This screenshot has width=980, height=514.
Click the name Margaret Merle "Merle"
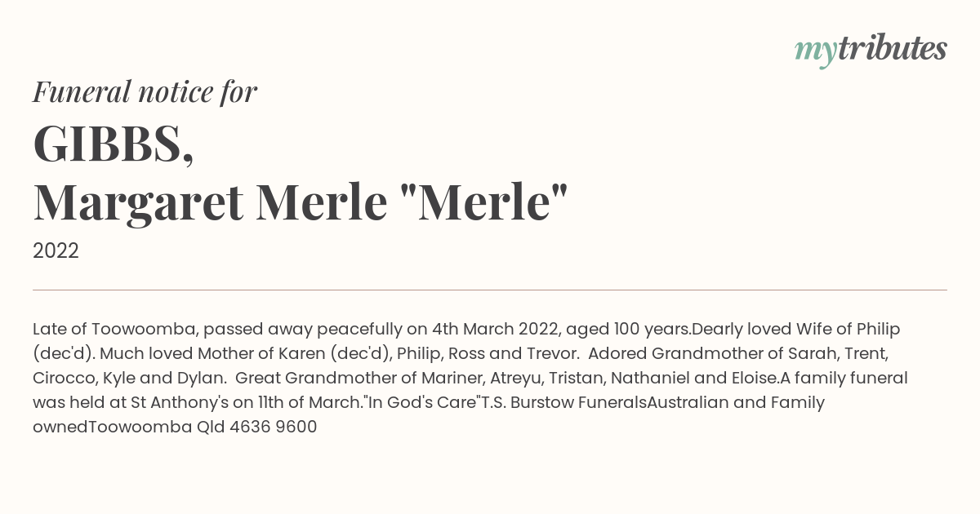click(300, 203)
